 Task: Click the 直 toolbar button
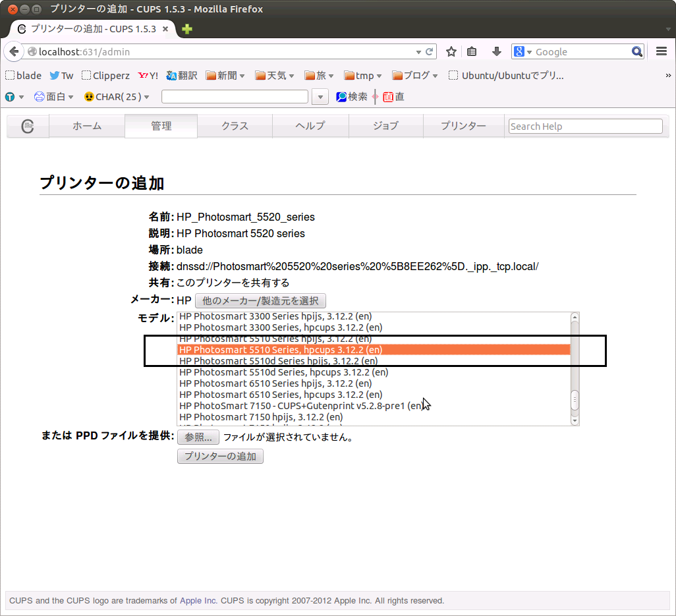pos(393,97)
